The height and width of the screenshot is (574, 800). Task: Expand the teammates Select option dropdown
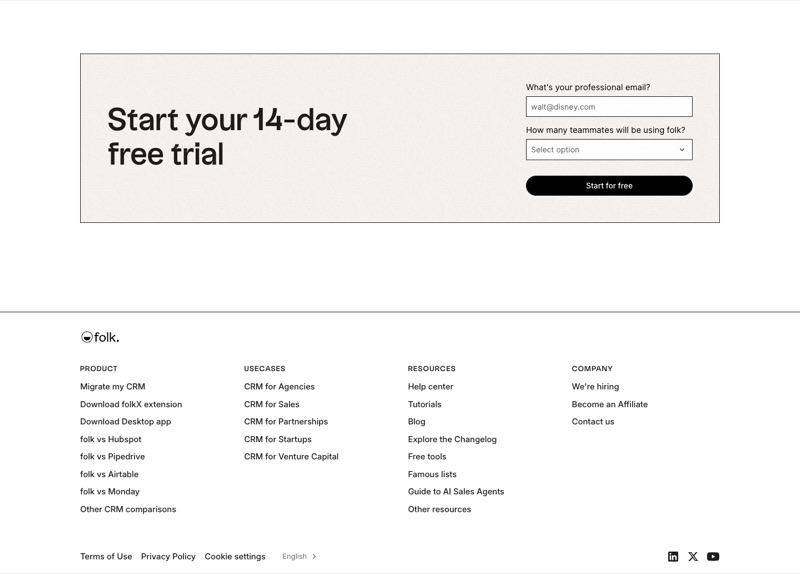(609, 149)
